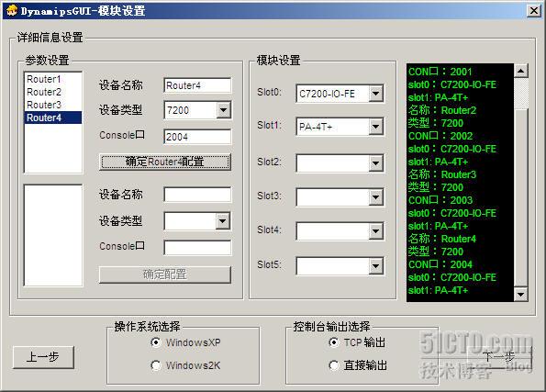The image size is (546, 392).
Task: Click the 设备名称 field containing Router4
Action: 197,85
